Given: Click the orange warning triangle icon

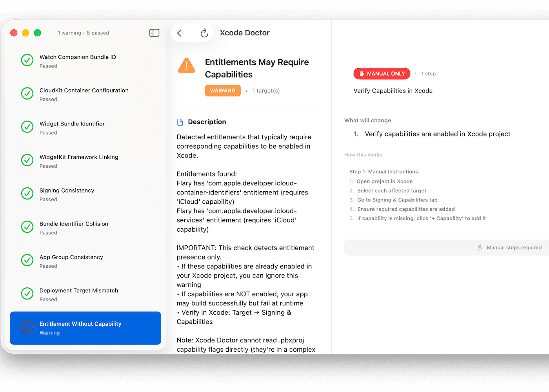Looking at the screenshot, I should click(x=187, y=65).
